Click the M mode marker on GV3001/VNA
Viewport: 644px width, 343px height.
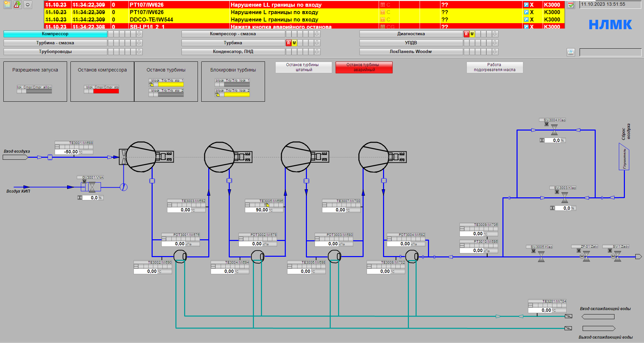(x=84, y=181)
